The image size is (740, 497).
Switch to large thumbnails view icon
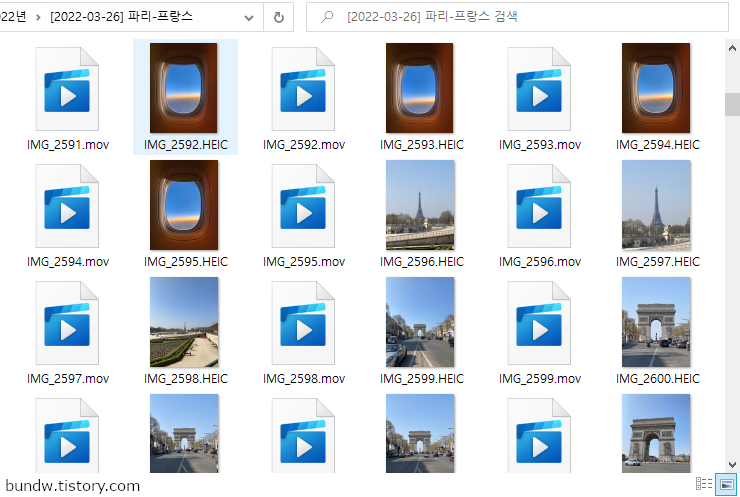pos(726,484)
